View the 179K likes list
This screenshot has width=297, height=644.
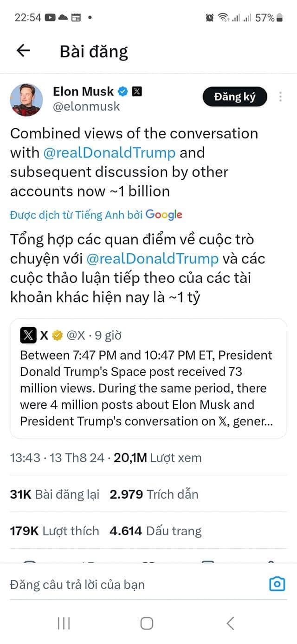(x=54, y=531)
